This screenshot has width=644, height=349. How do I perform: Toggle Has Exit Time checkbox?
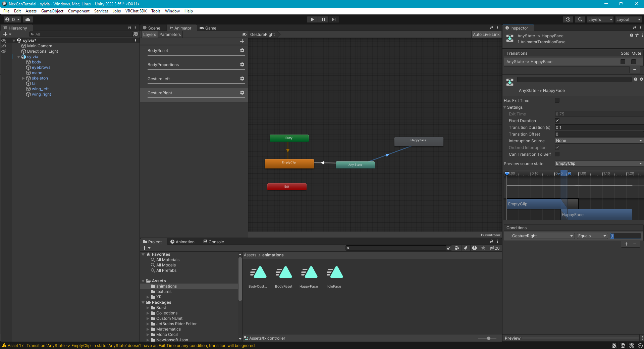point(557,100)
